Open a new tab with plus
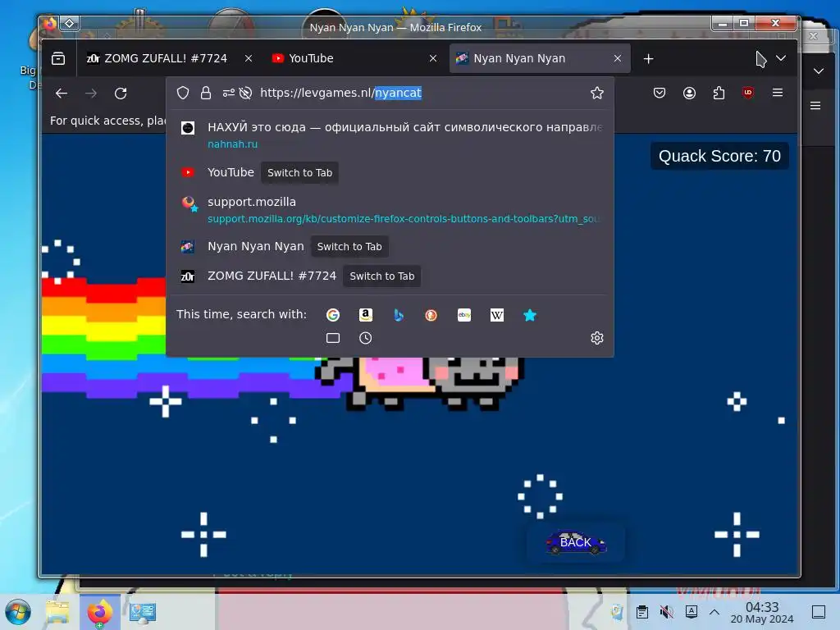The image size is (840, 630). (x=648, y=58)
